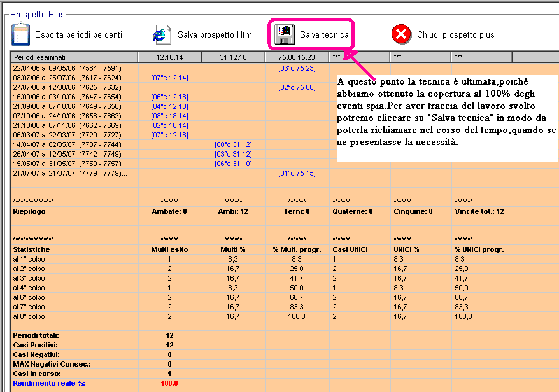Click result cell [02°c 75 08]

click(297, 87)
